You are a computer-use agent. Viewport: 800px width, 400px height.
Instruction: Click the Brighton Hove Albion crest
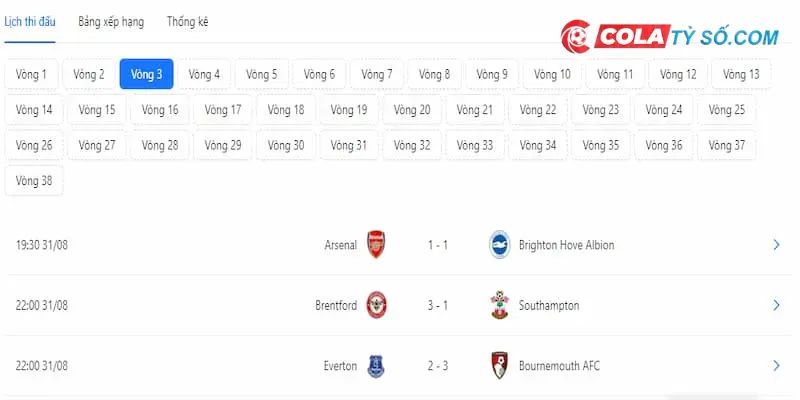499,245
